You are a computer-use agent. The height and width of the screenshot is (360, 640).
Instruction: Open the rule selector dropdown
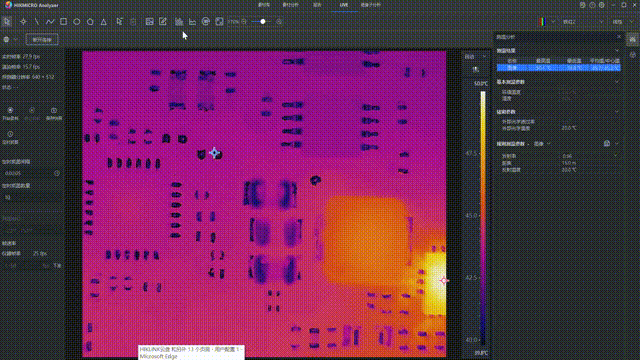(x=543, y=144)
